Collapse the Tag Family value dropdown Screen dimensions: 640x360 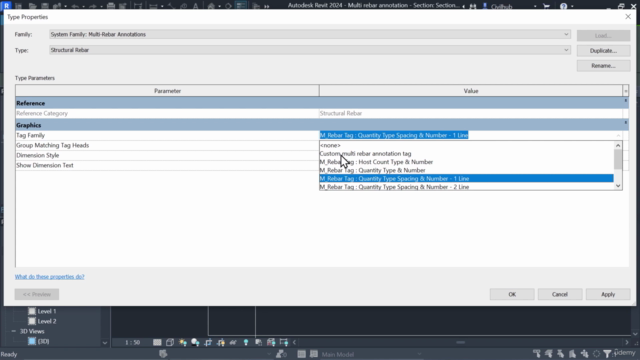pyautogui.click(x=618, y=135)
